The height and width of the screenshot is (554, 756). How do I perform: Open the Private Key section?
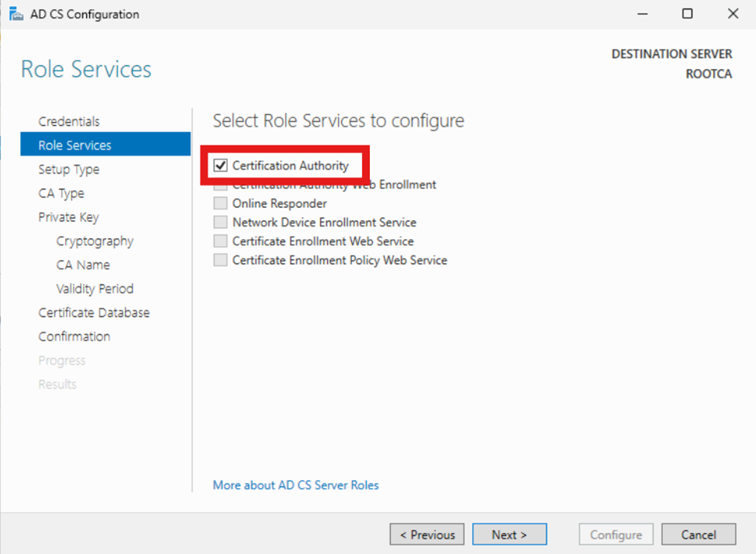click(68, 217)
